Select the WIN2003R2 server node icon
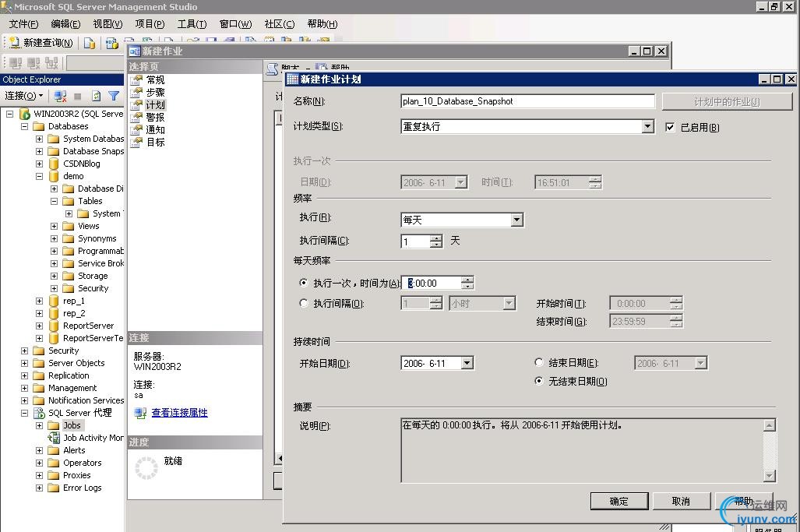Viewport: 800px width, 532px height. pos(24,114)
